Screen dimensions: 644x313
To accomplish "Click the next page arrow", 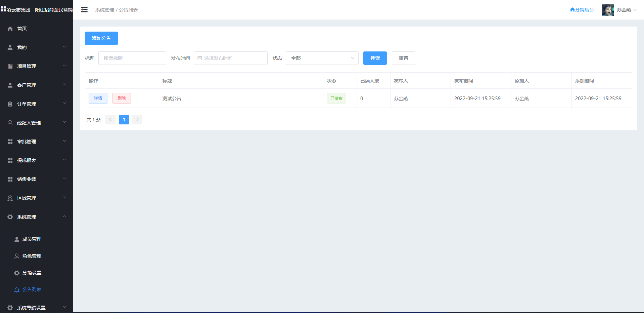I will coord(137,120).
